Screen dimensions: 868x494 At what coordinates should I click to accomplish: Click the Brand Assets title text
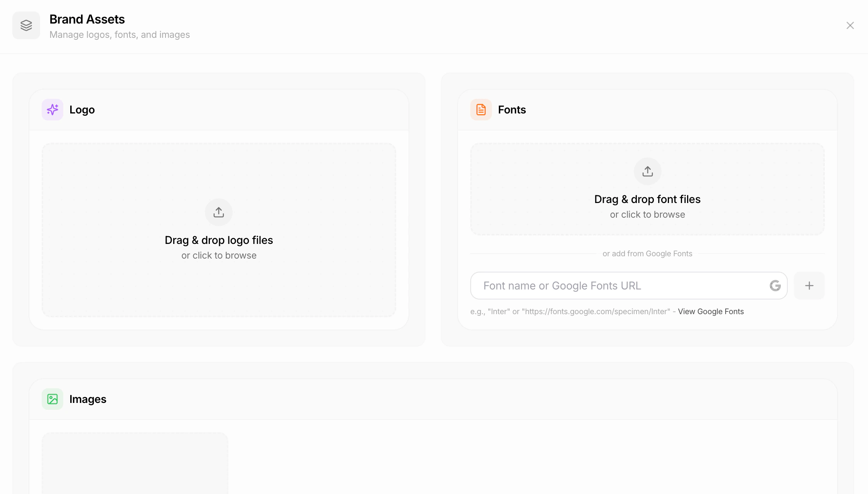(87, 19)
